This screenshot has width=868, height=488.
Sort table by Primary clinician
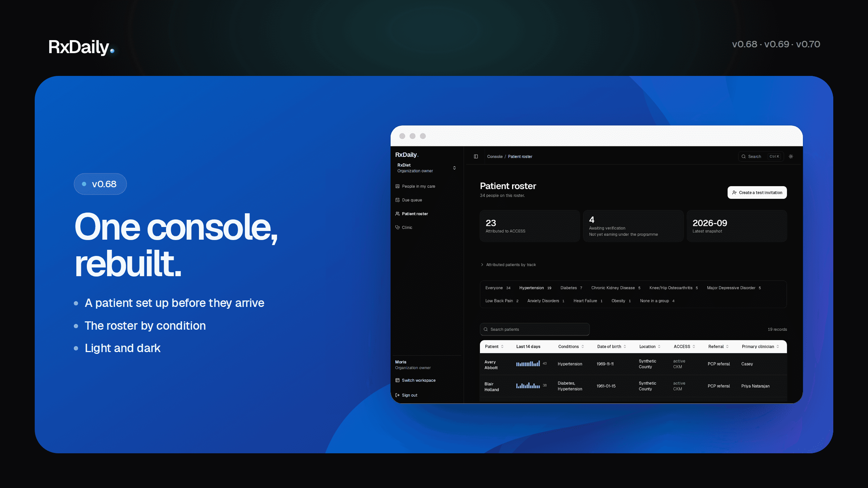[761, 347]
